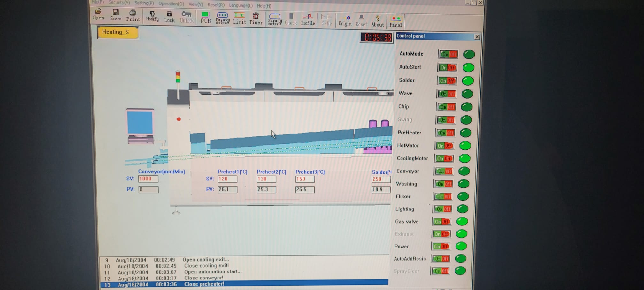The width and height of the screenshot is (644, 290).
Task: Click the C-O2 toolbar icon
Action: [x=326, y=20]
